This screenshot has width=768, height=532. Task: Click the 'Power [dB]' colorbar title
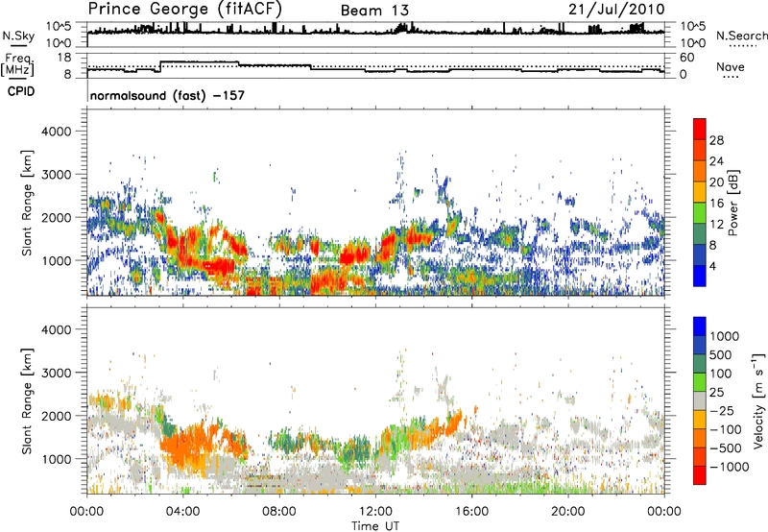tap(732, 203)
